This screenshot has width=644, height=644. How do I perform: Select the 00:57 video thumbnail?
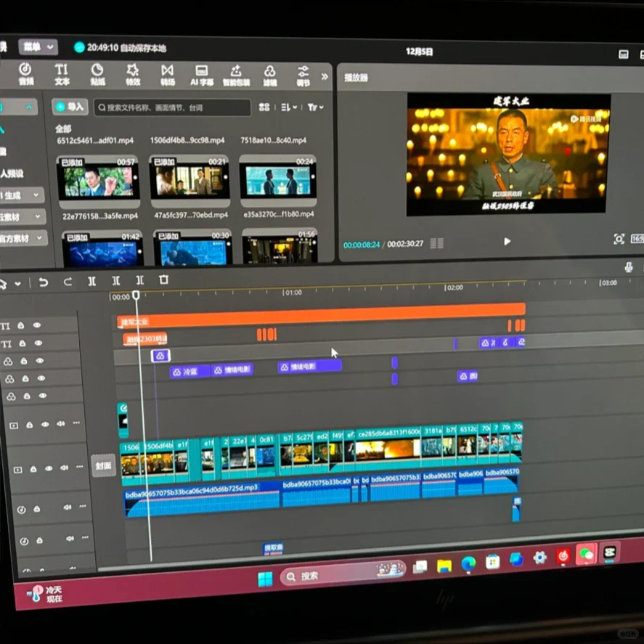[98, 180]
